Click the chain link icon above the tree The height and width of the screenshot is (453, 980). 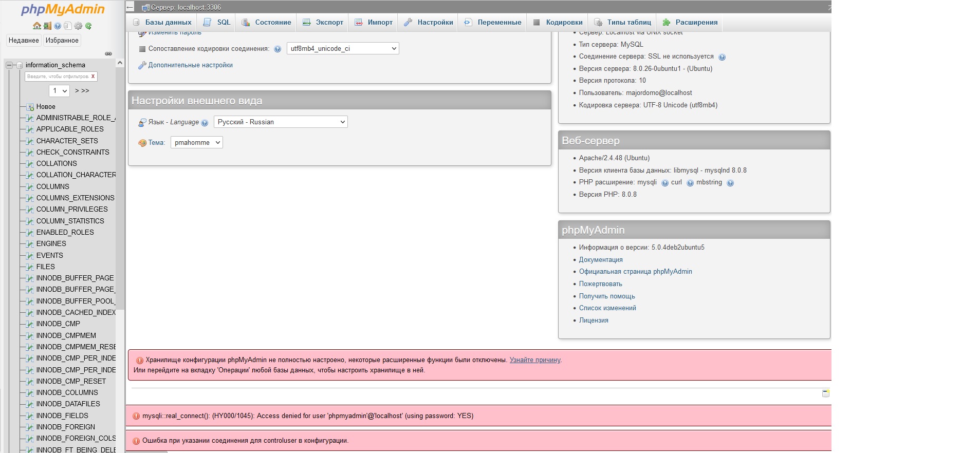pyautogui.click(x=108, y=53)
